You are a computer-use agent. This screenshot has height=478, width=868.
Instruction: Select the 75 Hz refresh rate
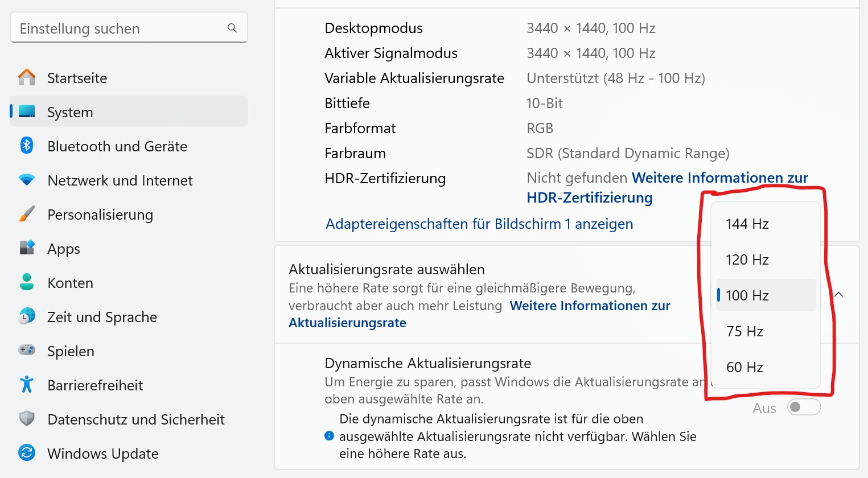(x=744, y=332)
